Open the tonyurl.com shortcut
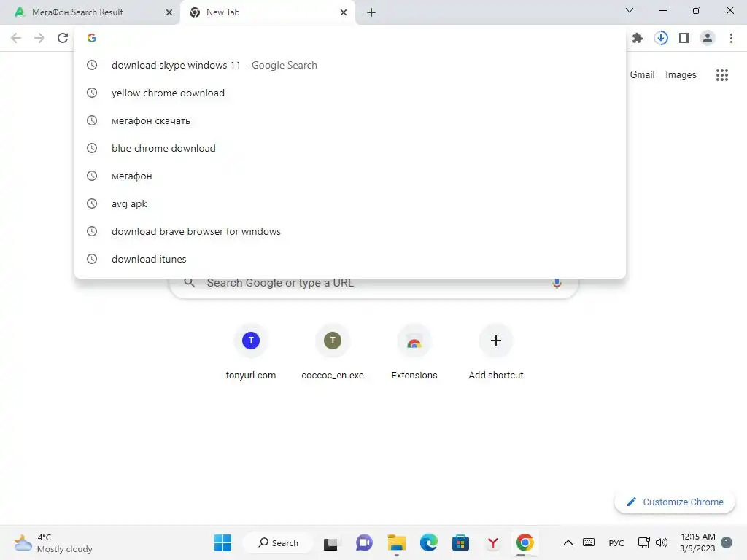This screenshot has height=560, width=747. point(251,352)
